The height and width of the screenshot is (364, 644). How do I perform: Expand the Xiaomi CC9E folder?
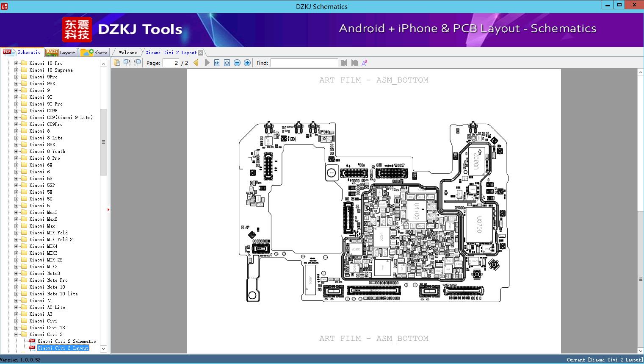pyautogui.click(x=16, y=111)
